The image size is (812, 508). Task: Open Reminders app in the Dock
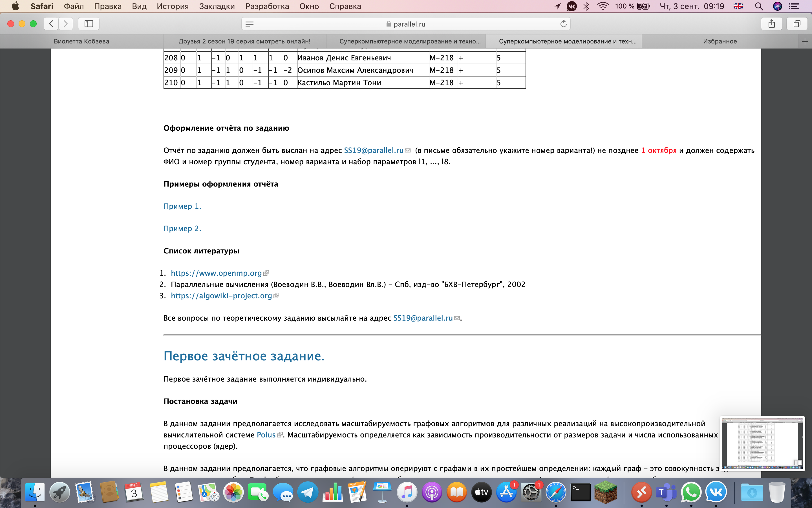[184, 492]
